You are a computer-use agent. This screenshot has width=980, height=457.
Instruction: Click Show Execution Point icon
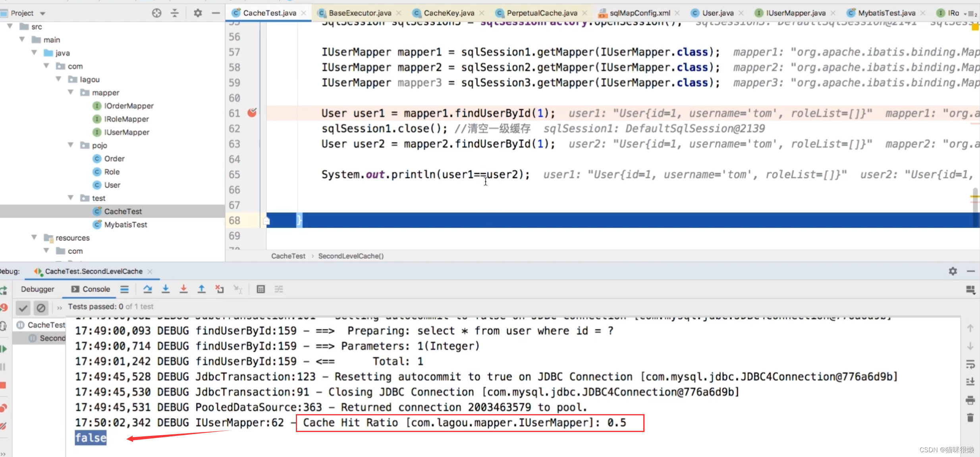125,289
